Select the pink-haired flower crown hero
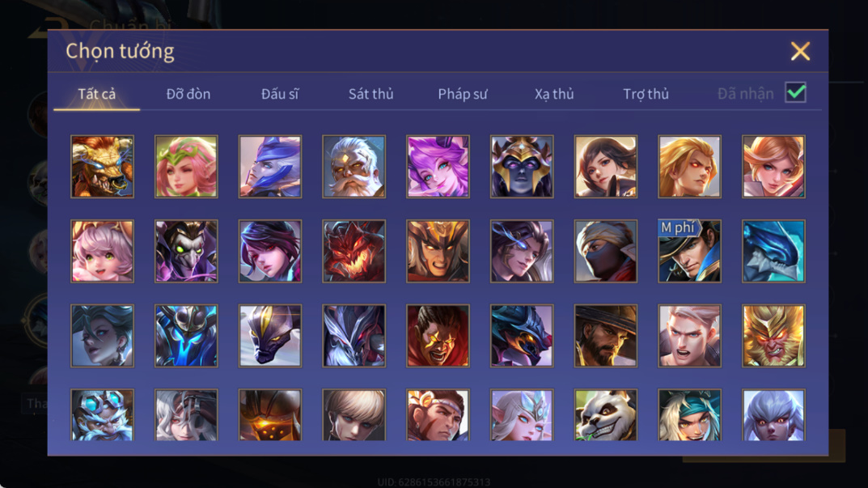 click(186, 166)
